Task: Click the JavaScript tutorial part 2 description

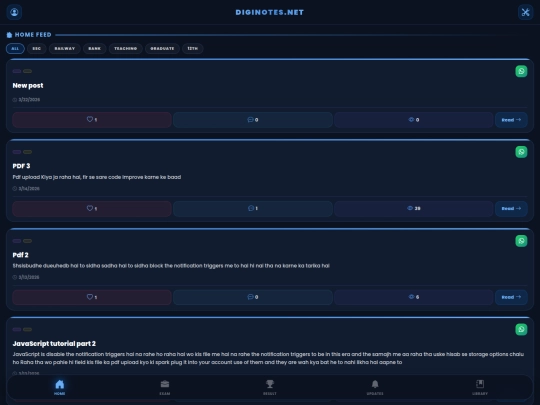Action: [268, 358]
